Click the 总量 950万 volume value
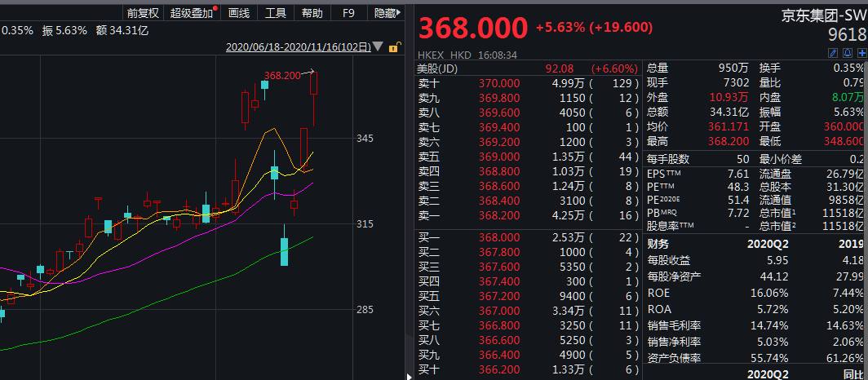Image resolution: width=868 pixels, height=380 pixels. 735,68
